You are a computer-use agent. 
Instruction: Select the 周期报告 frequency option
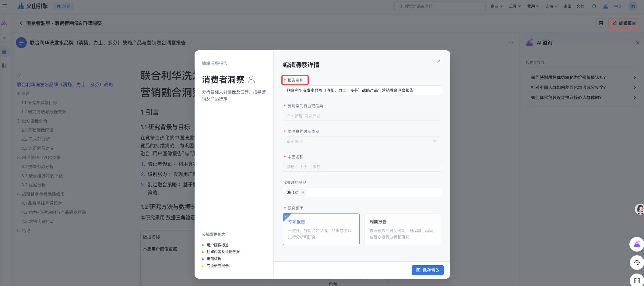[x=403, y=229]
